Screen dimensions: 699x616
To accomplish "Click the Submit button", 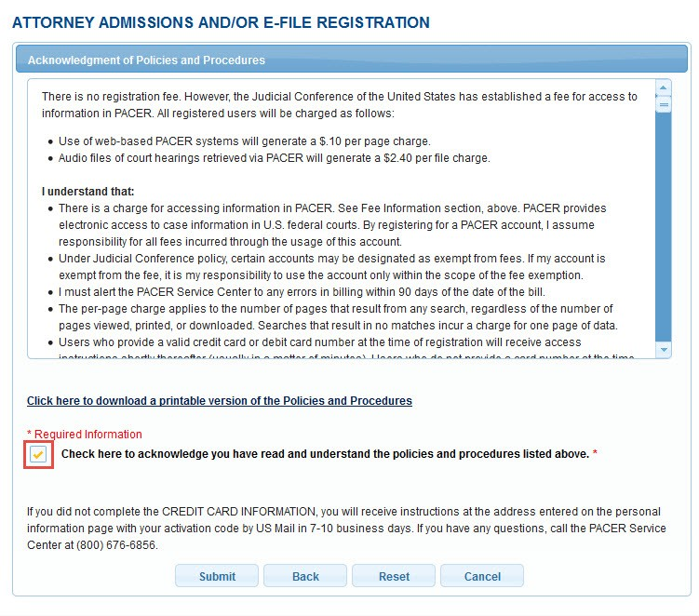I will [217, 576].
